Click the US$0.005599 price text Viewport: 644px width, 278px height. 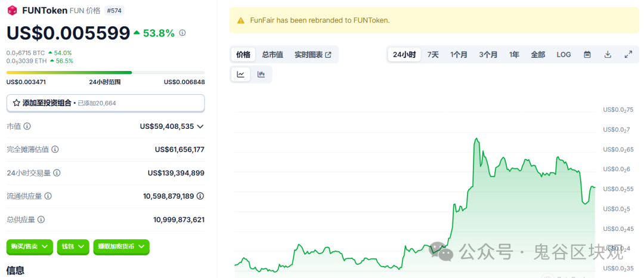coord(68,33)
